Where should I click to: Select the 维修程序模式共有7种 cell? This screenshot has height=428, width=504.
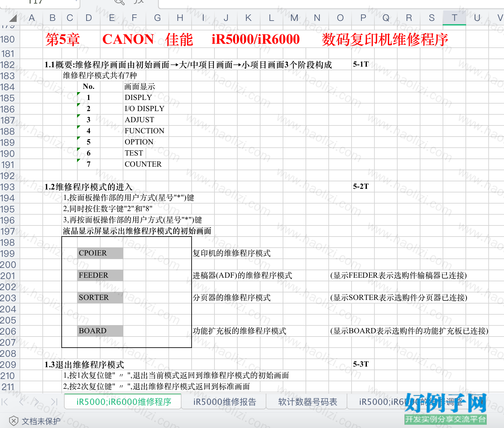[x=100, y=76]
